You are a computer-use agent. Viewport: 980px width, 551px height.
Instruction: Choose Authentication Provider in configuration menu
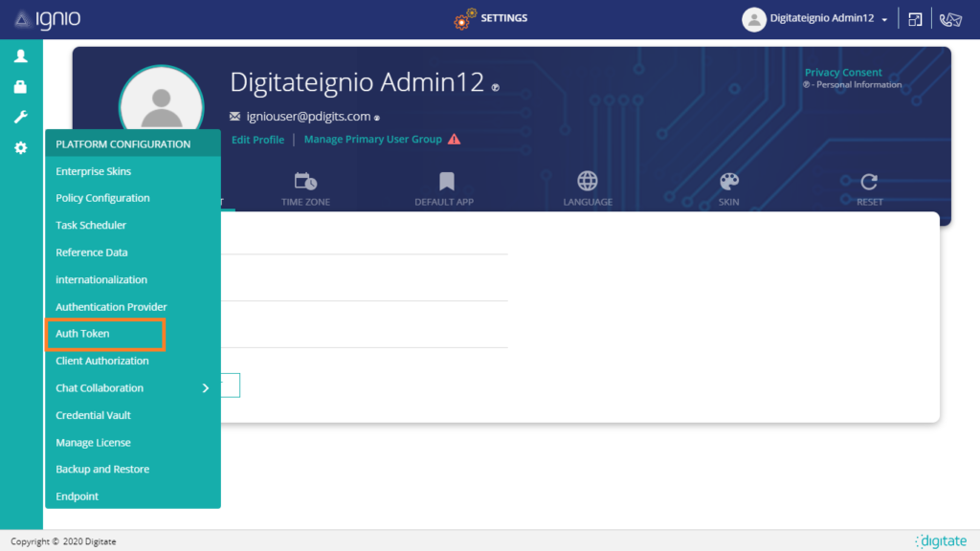click(x=111, y=307)
